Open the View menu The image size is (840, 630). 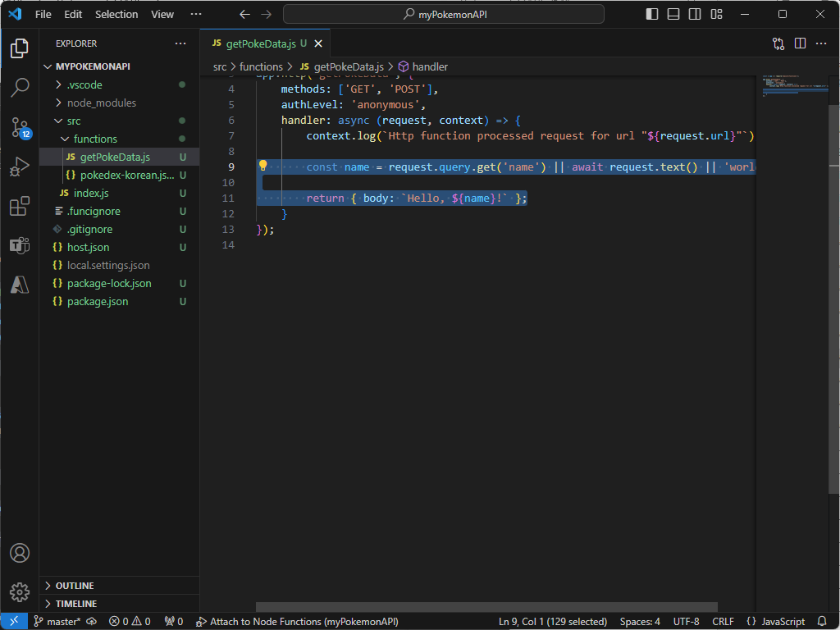pyautogui.click(x=162, y=15)
